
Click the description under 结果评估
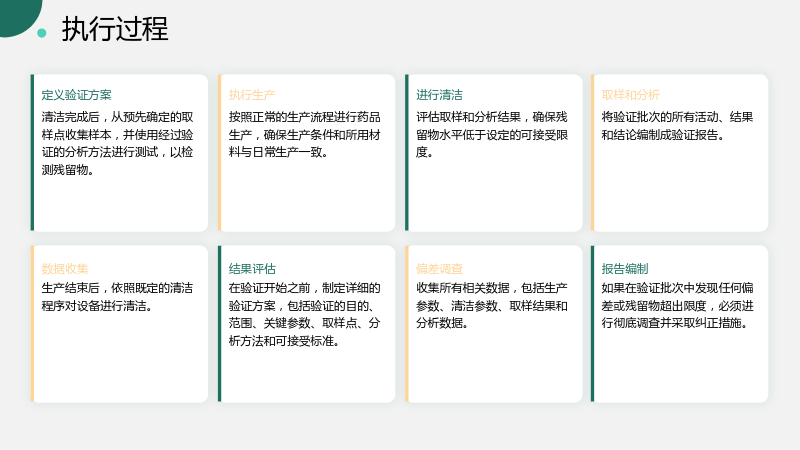tap(305, 314)
